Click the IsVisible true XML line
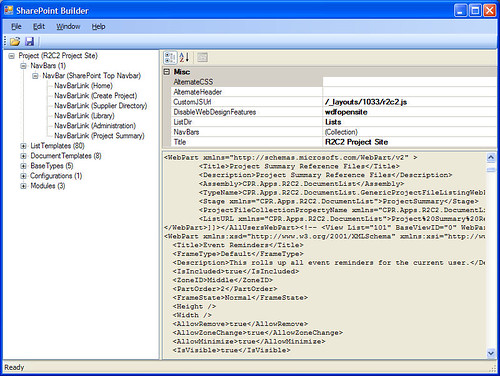This screenshot has width=500, height=376. pos(231,350)
